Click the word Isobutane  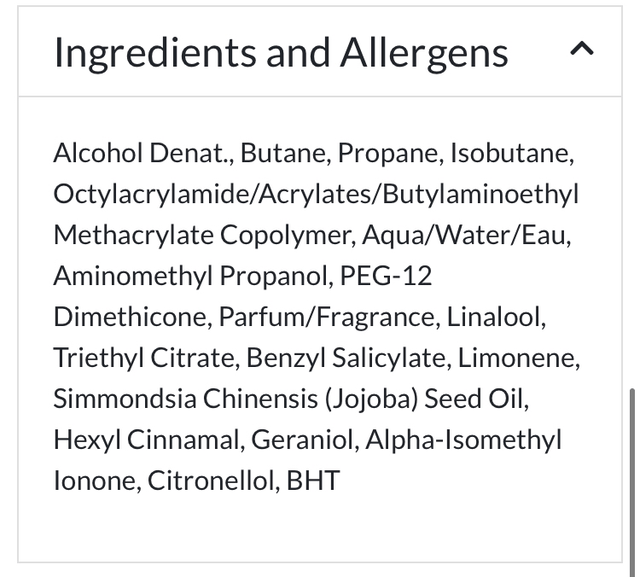tap(511, 154)
